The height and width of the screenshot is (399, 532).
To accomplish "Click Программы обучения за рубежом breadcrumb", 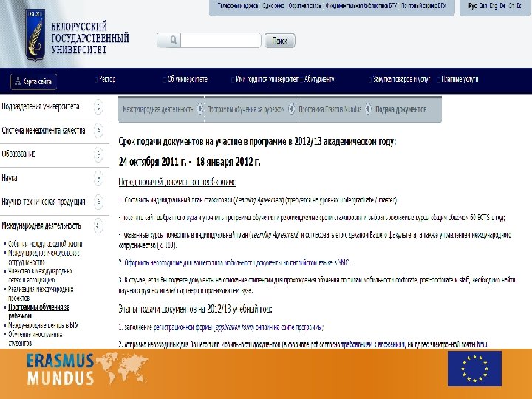I will (x=245, y=109).
